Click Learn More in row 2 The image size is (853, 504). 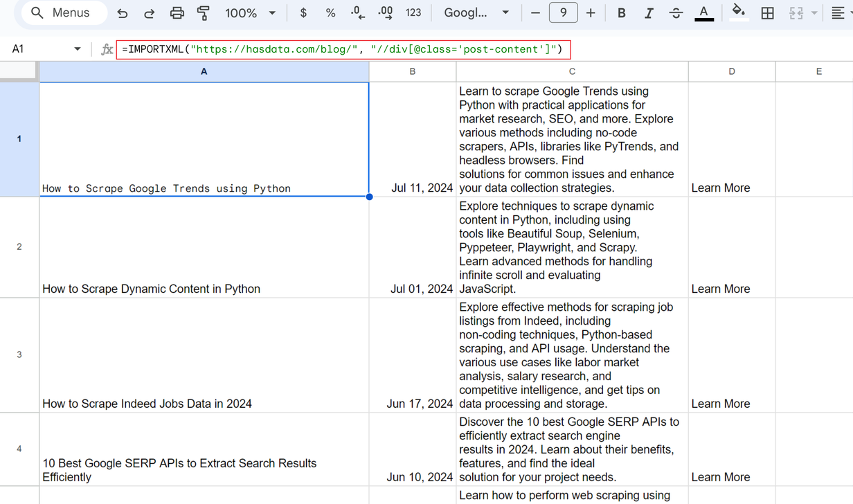[721, 289]
